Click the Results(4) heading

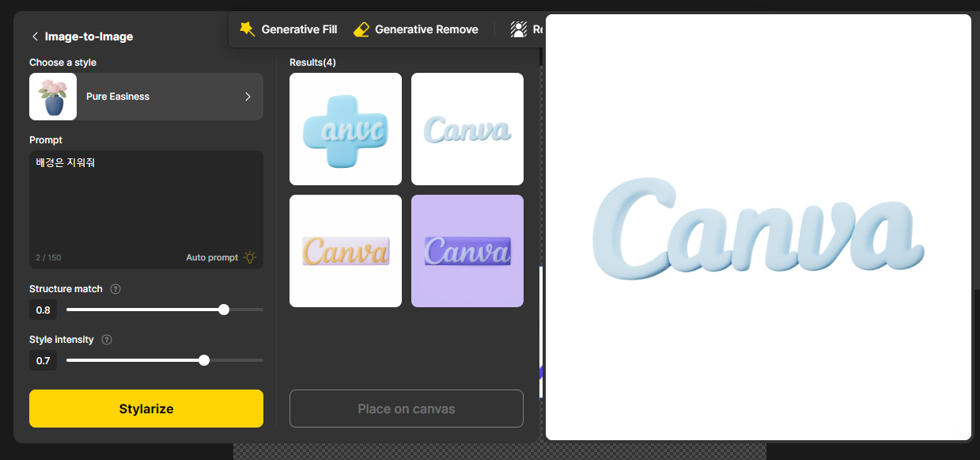[312, 63]
